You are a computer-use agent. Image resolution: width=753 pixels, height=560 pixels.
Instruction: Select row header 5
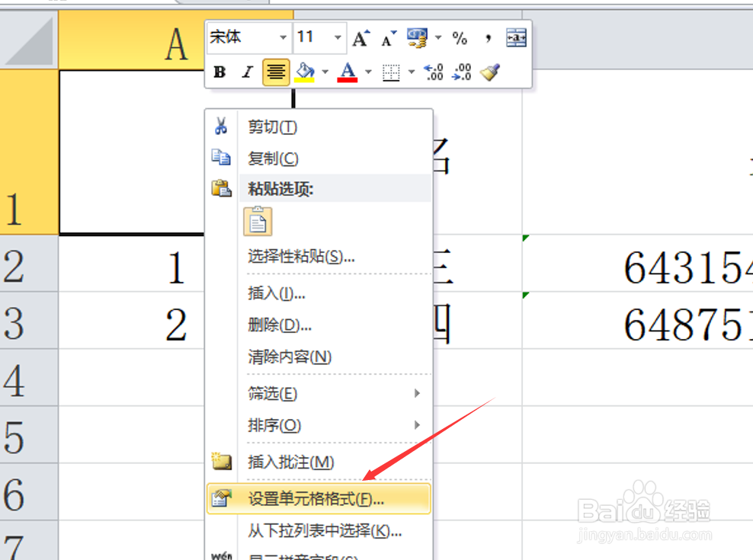(x=29, y=434)
